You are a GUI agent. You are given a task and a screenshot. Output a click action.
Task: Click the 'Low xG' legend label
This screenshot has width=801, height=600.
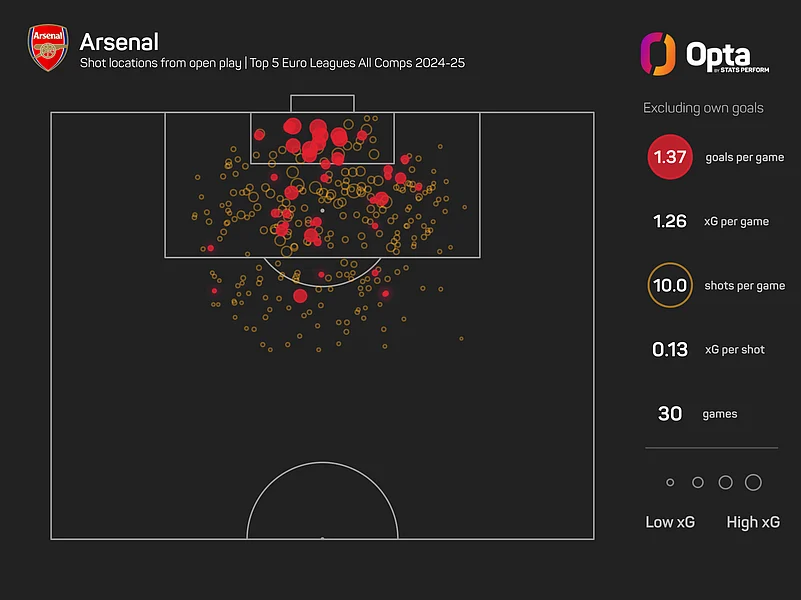pyautogui.click(x=670, y=522)
